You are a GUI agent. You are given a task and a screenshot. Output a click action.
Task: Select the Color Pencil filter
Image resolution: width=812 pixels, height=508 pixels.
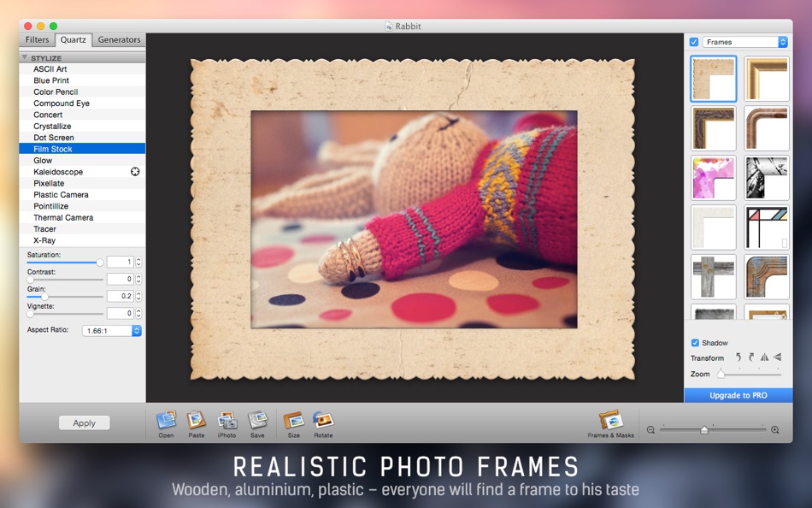[x=82, y=92]
